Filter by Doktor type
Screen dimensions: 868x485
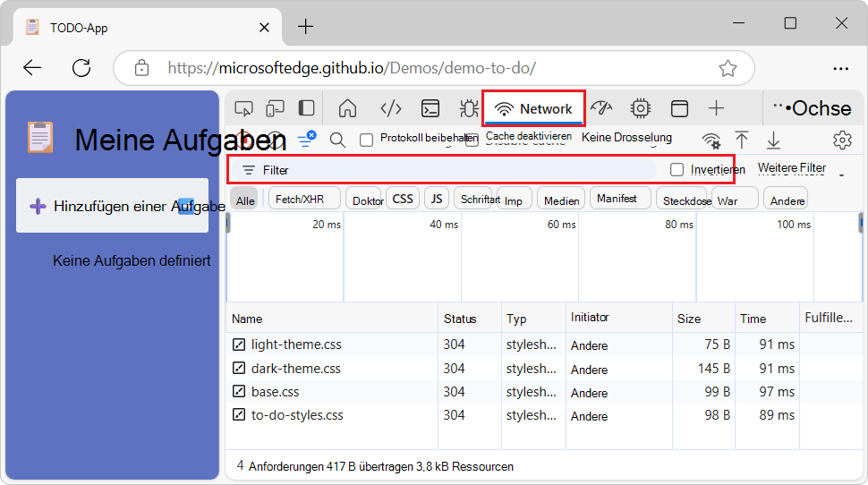pos(365,200)
